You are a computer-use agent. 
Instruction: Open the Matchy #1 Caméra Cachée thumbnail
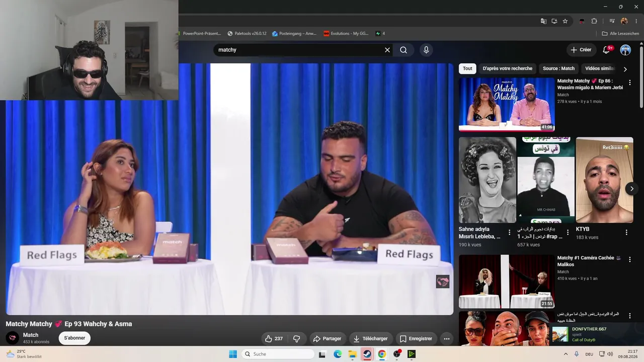point(507,282)
